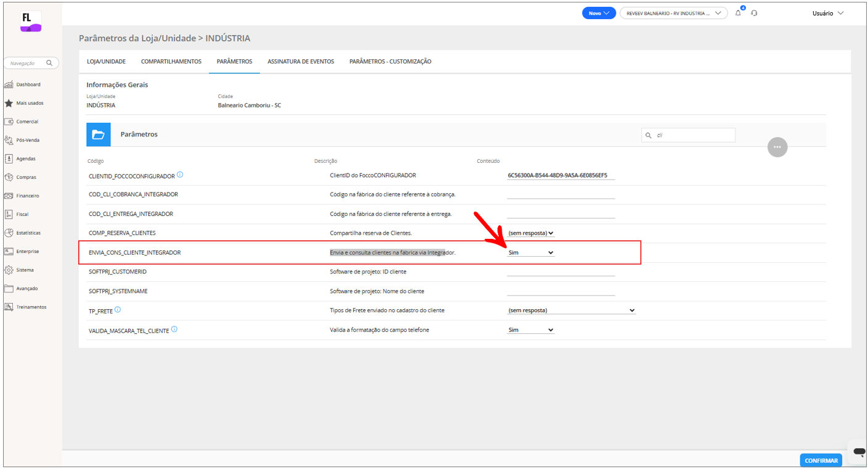Open the Financeiro sidebar icon
Screen dimensions: 868x469
coord(9,196)
